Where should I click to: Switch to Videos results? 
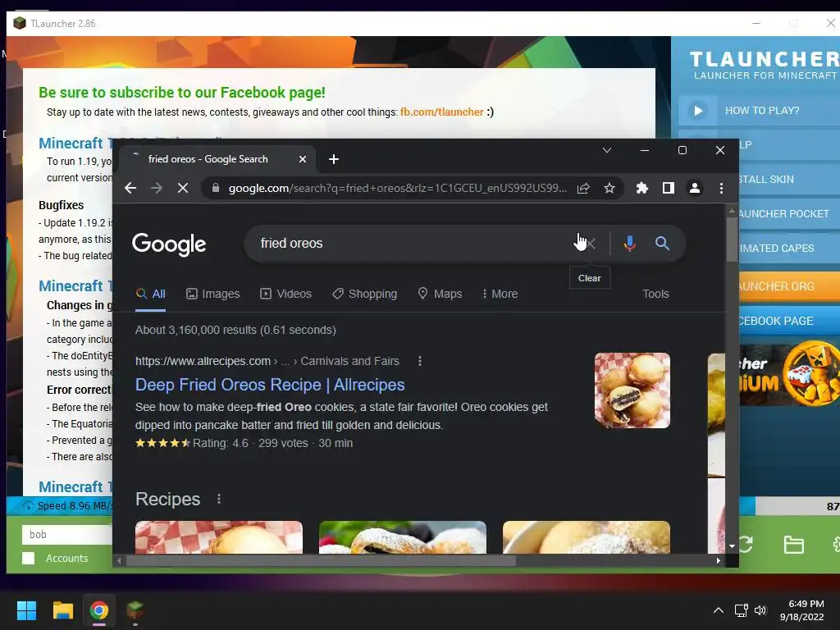click(285, 294)
